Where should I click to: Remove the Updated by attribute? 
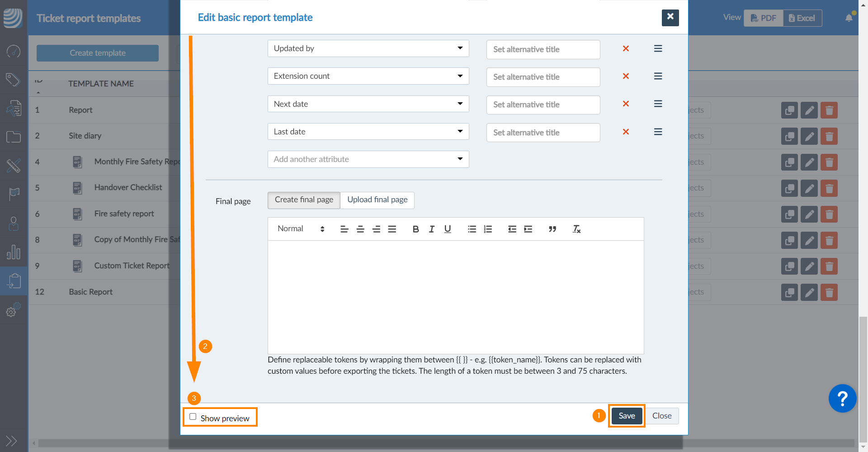tap(626, 48)
